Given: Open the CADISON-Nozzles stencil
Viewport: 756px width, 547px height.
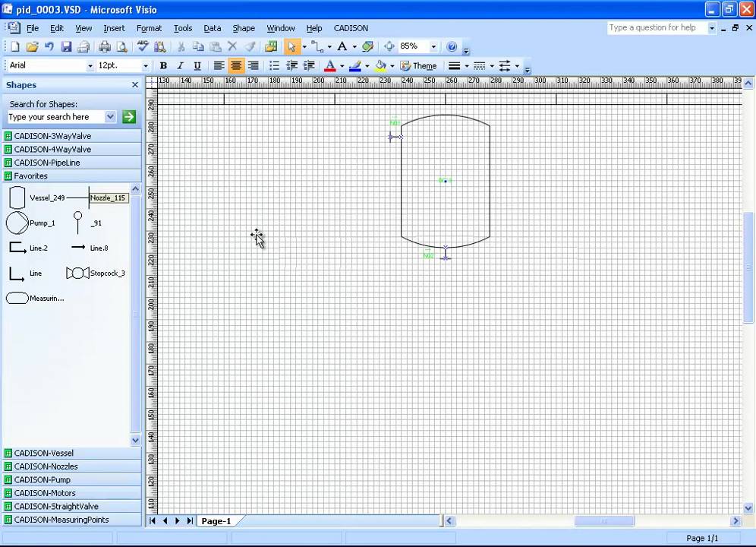Looking at the screenshot, I should coord(72,466).
